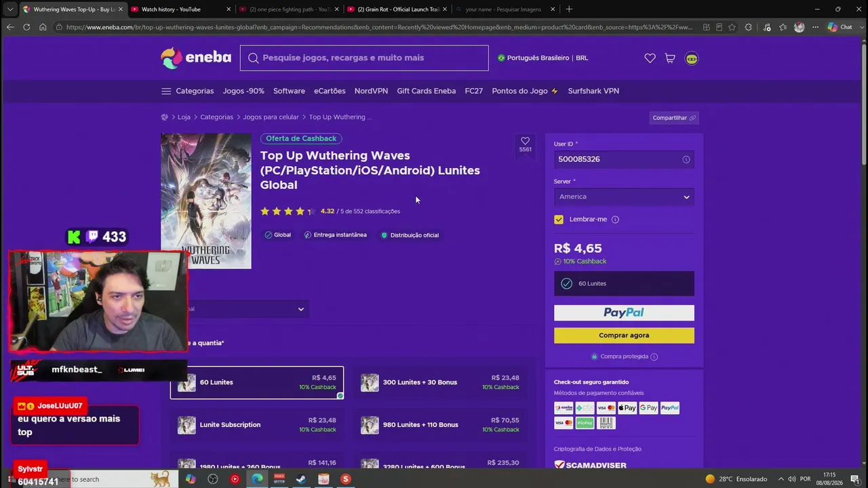868x488 pixels.
Task: Open the notification center icon
Action: coord(854,479)
